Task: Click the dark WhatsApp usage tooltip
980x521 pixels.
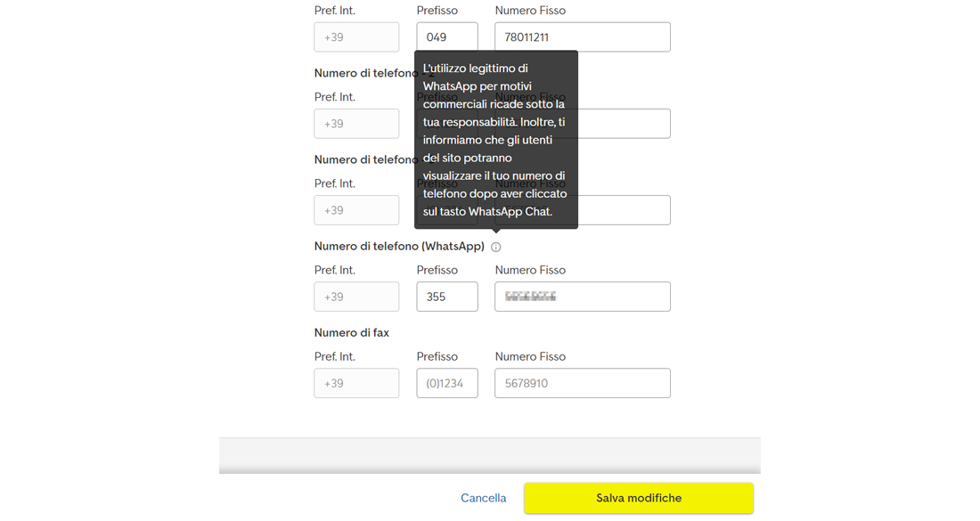Action: click(495, 139)
